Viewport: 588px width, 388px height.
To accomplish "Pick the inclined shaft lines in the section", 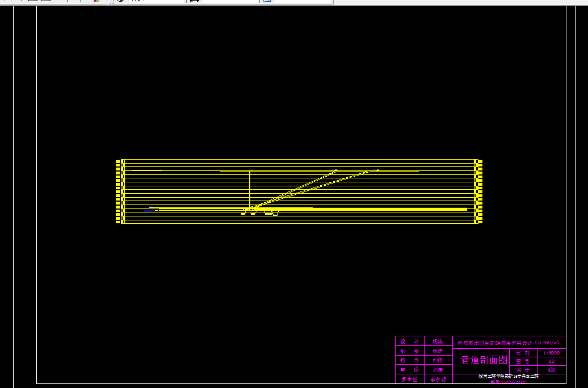I will click(311, 189).
